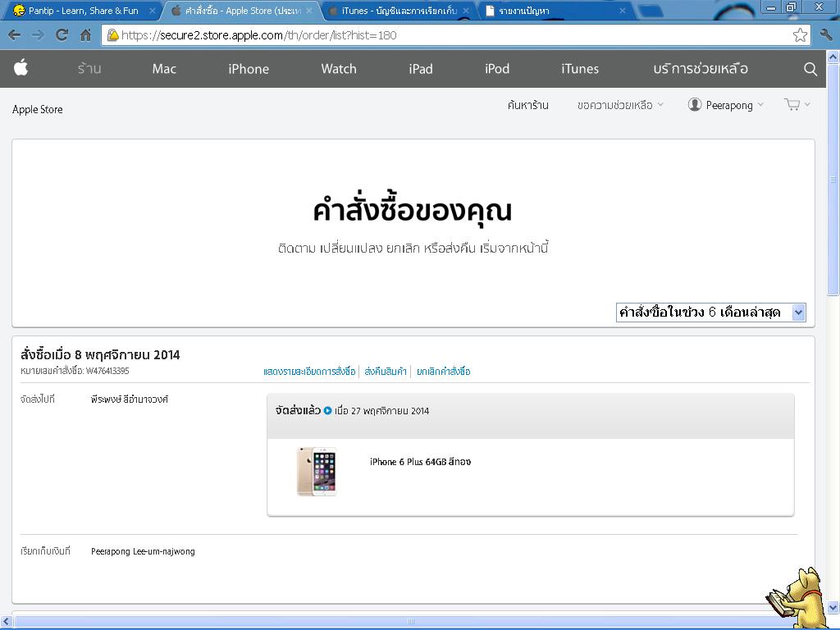The height and width of the screenshot is (630, 840).
Task: Click the secure lock icon in address bar
Action: (x=112, y=35)
